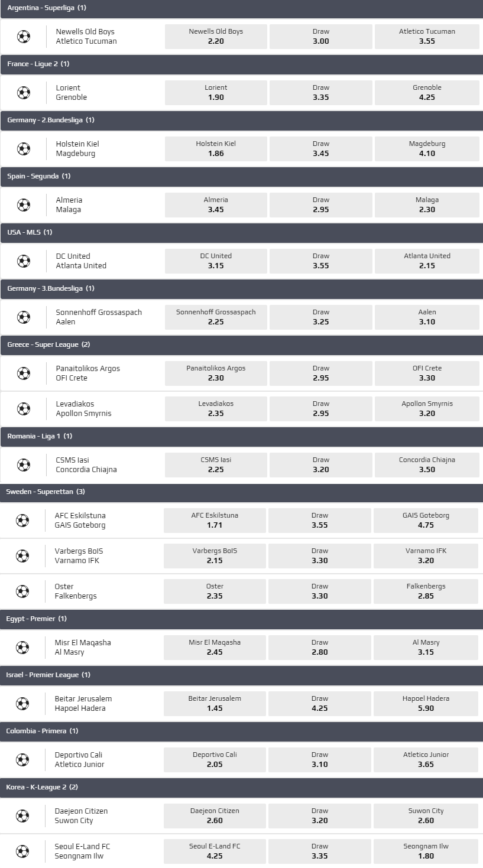Click soccer ball icon beside Almeria vs Malaga
The width and height of the screenshot is (483, 868).
point(24,205)
